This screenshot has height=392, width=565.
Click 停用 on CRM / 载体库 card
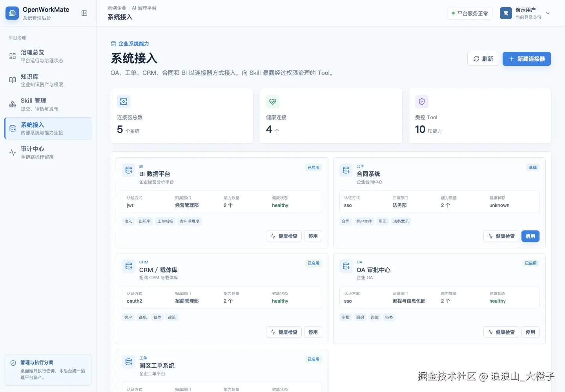[313, 332]
